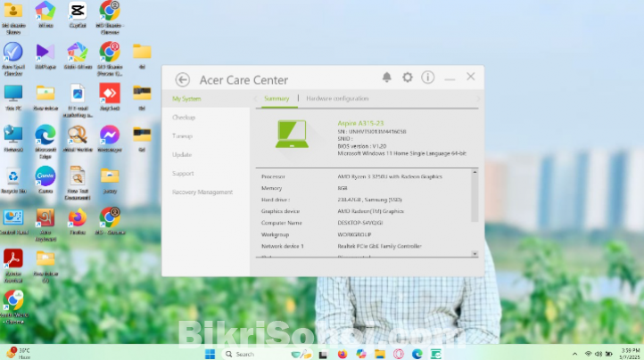Open notifications bell in Acer Care Center
Screen dimensions: 644x360
[x=386, y=78]
